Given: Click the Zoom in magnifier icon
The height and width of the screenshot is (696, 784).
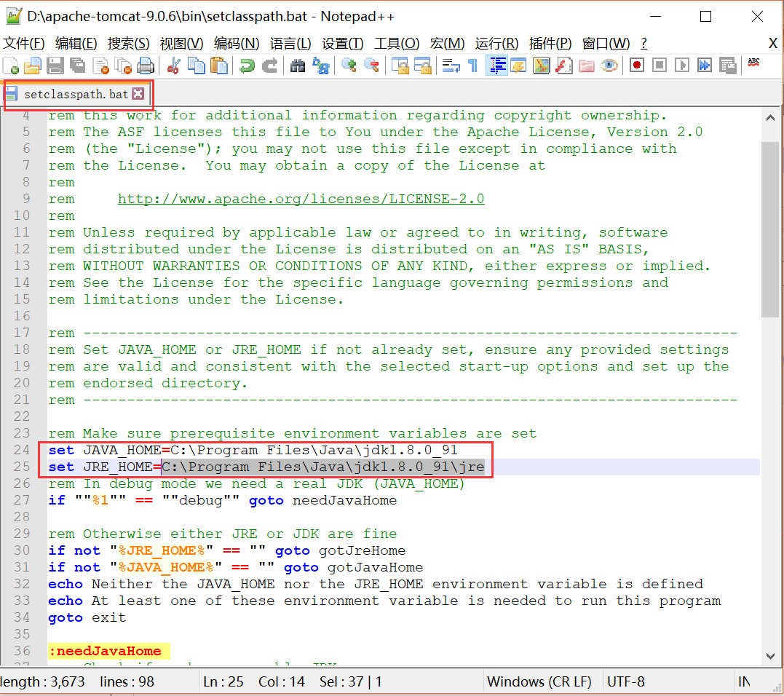Looking at the screenshot, I should coord(349,66).
